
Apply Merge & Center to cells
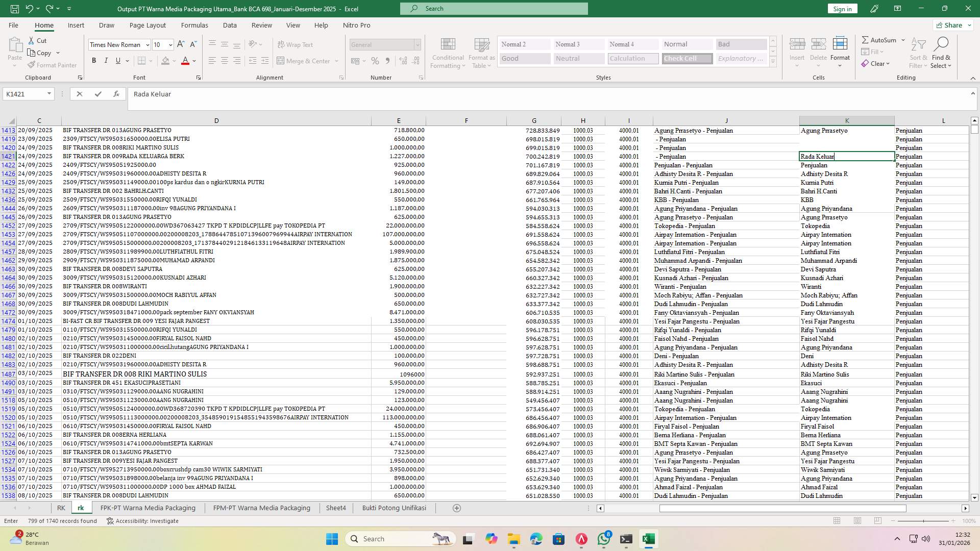305,61
